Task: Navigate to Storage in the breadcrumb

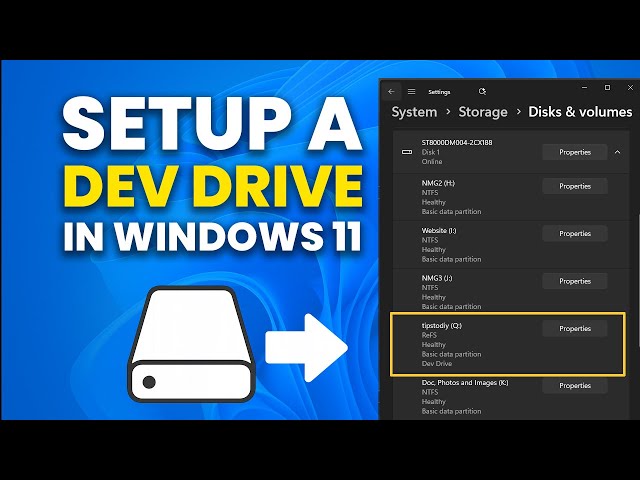Action: point(483,112)
